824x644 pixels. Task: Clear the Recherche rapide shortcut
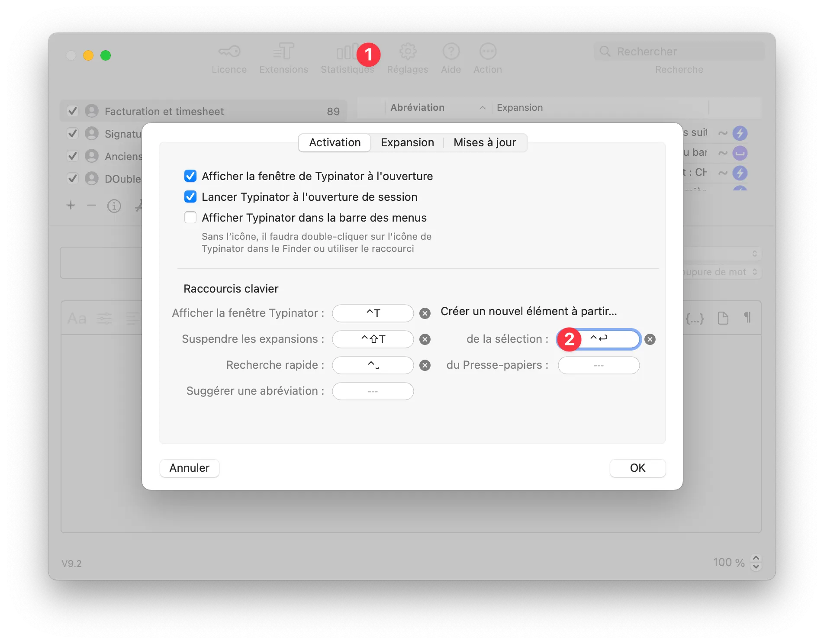tap(425, 365)
